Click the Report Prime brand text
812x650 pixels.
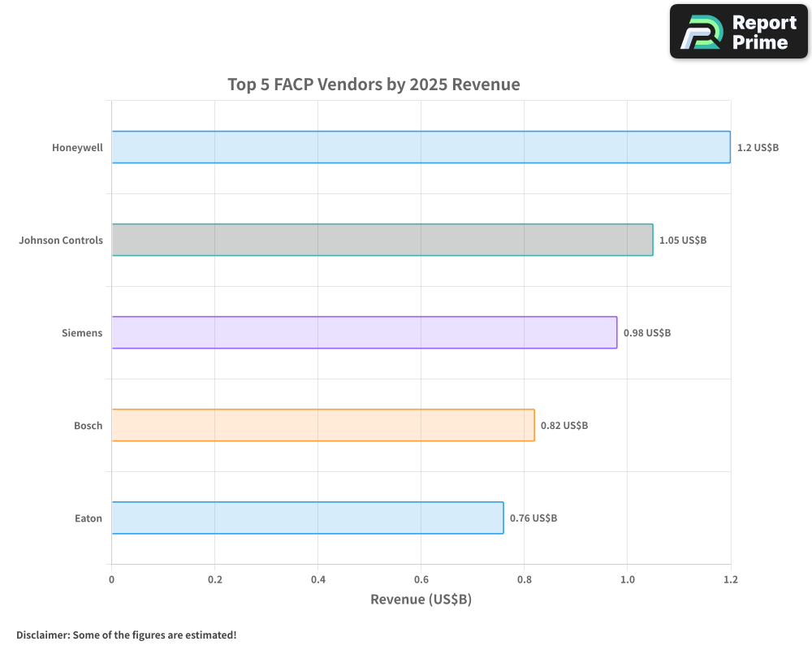point(763,32)
